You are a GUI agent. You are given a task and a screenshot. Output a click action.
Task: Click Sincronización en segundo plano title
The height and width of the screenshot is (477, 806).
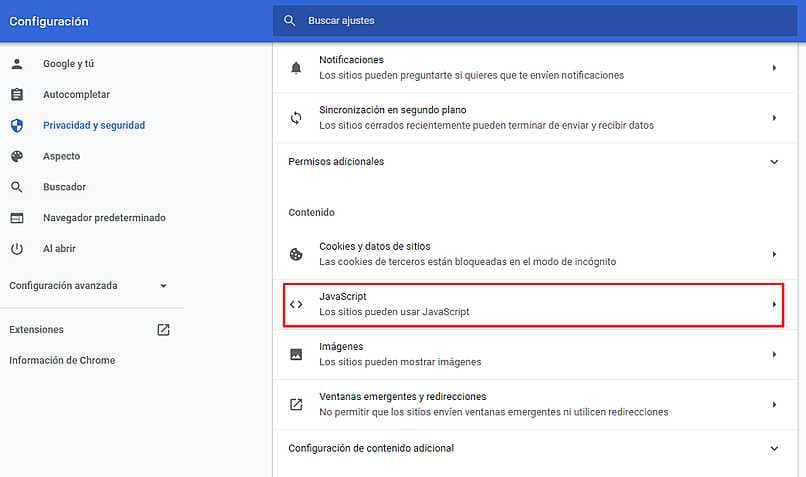coord(393,110)
